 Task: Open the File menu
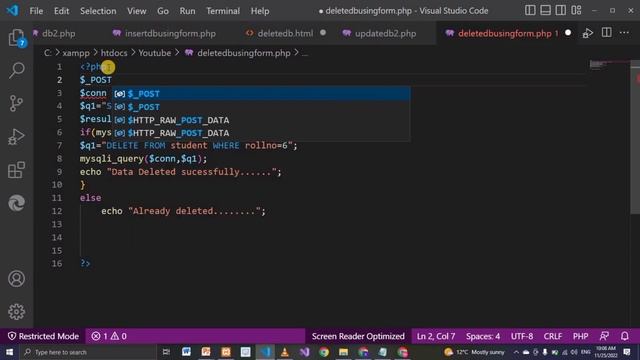(x=36, y=11)
